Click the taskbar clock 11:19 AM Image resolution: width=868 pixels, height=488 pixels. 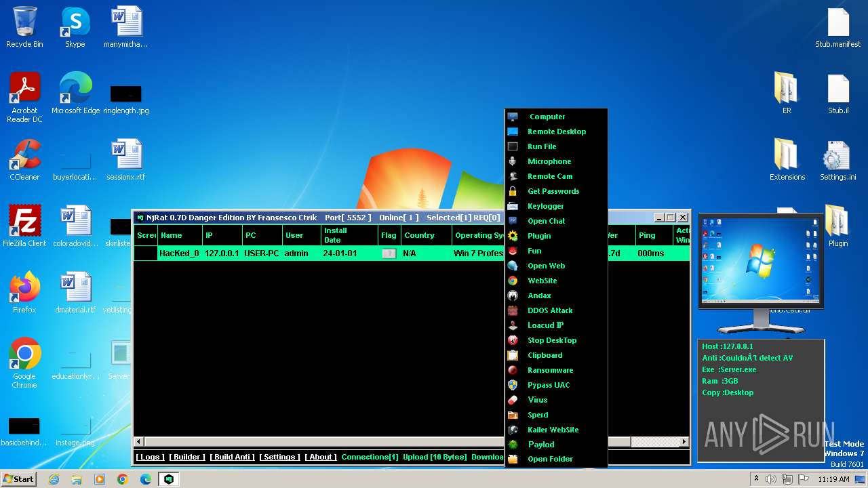pyautogui.click(x=833, y=479)
